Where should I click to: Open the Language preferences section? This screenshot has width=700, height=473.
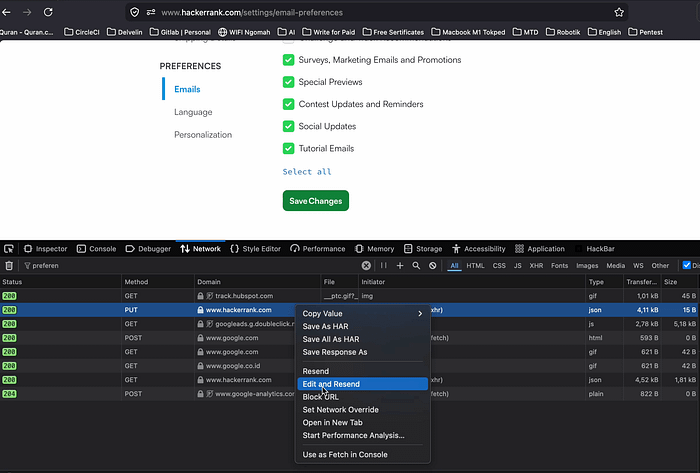193,112
